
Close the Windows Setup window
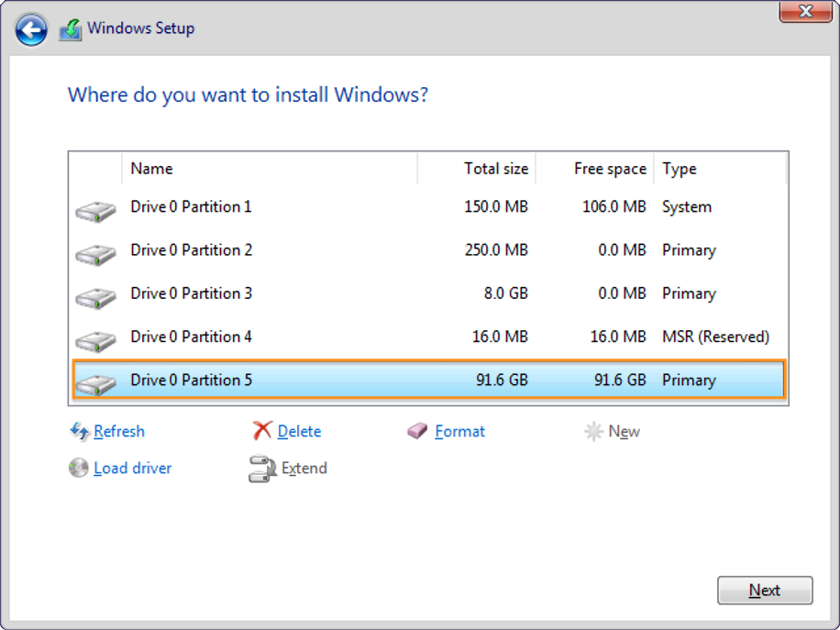click(806, 11)
